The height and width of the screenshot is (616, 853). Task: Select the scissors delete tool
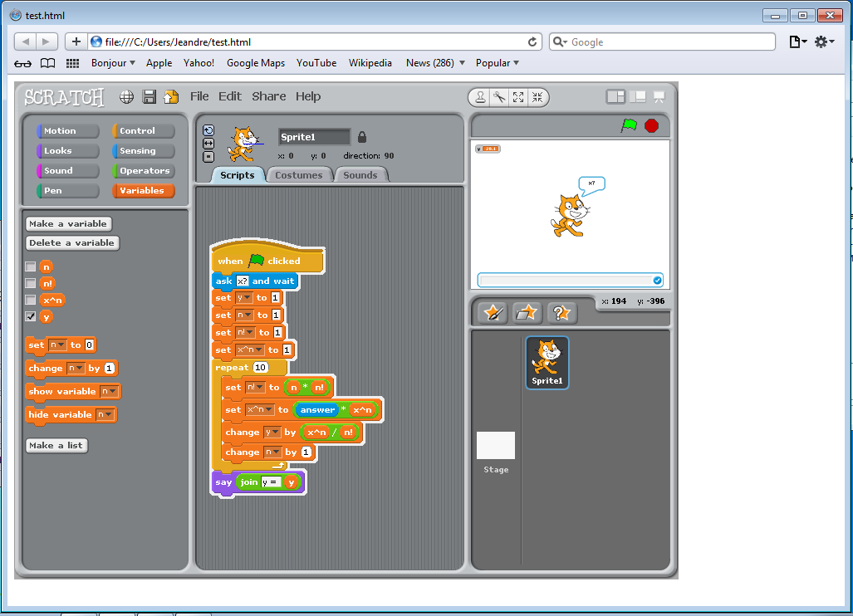click(x=499, y=97)
